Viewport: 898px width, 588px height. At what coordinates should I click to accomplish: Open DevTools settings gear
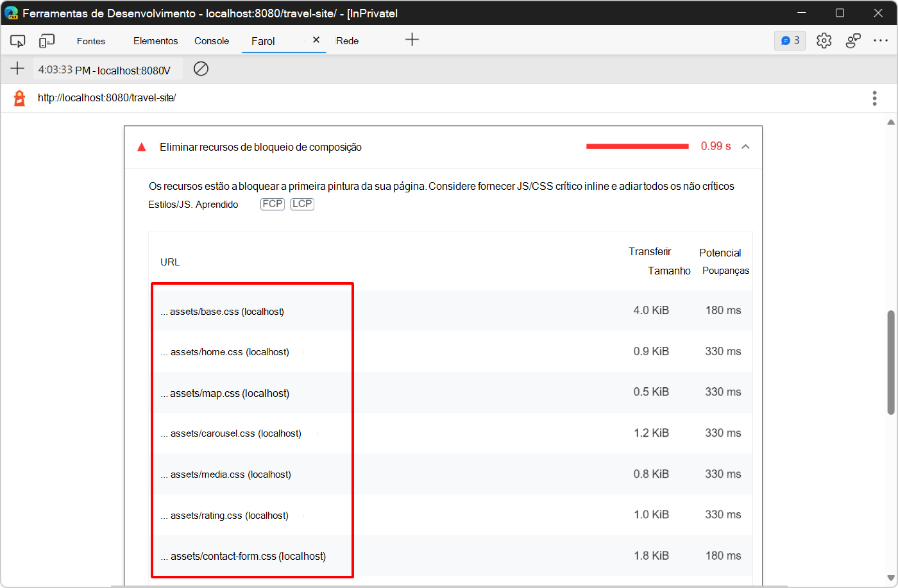(x=824, y=40)
